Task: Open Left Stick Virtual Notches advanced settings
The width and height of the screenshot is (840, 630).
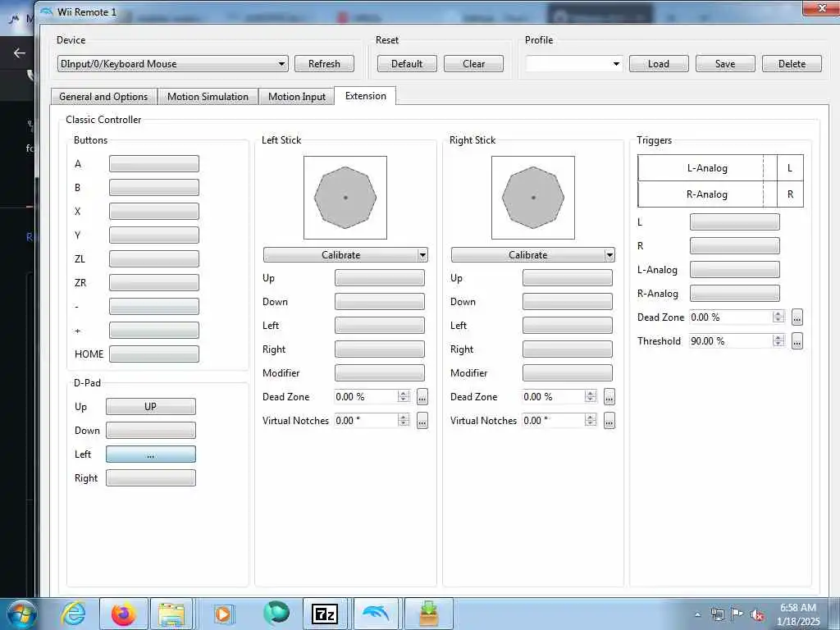Action: click(422, 421)
